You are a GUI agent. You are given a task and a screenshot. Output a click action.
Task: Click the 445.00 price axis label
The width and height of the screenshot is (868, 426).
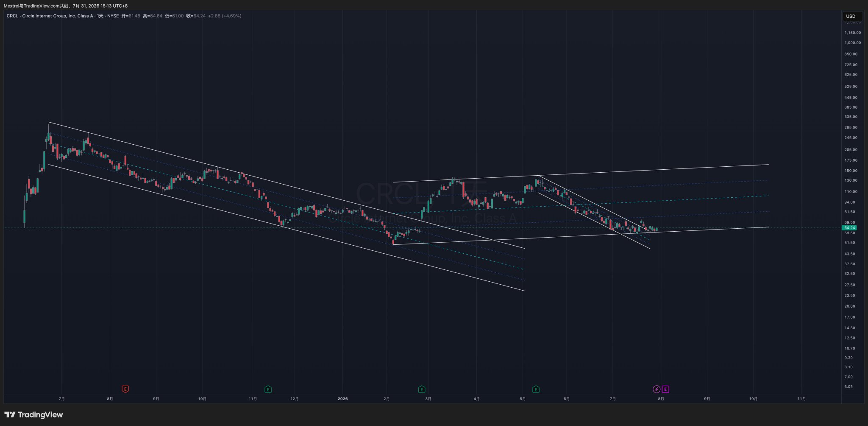pyautogui.click(x=851, y=98)
